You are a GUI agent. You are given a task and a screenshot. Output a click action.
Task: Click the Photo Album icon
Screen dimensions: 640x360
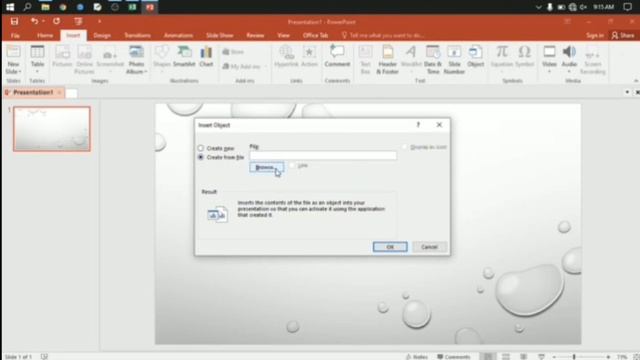pos(136,52)
